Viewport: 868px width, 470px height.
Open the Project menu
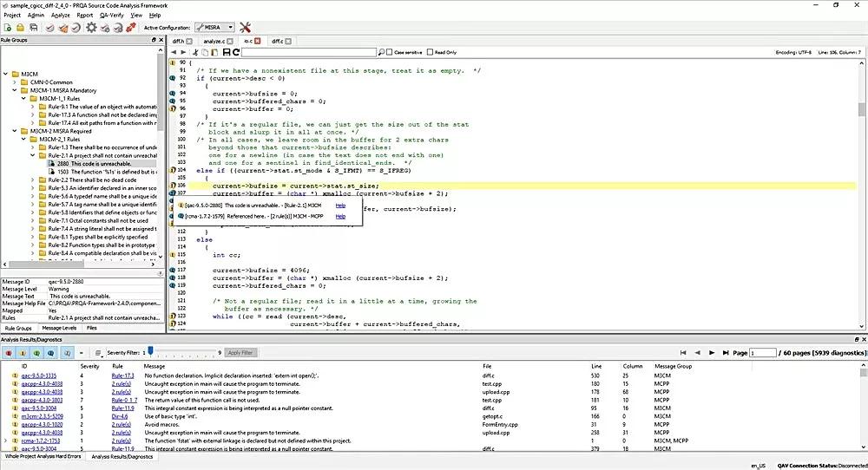[12, 15]
